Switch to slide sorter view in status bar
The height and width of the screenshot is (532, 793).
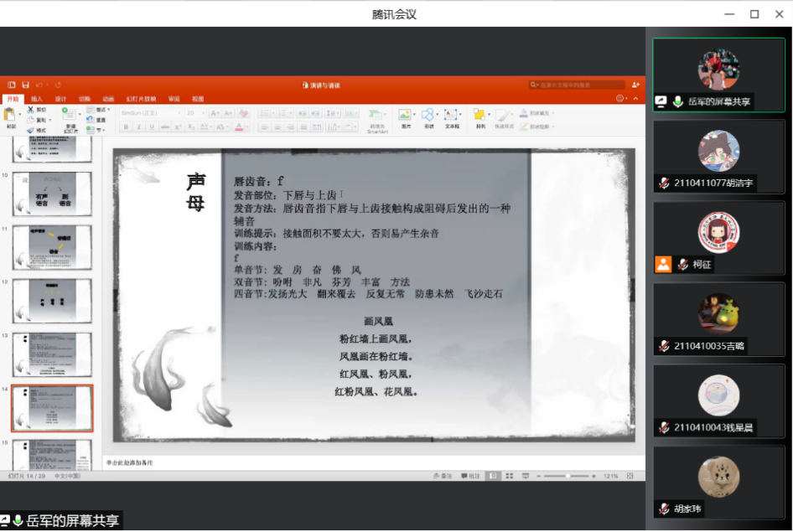pyautogui.click(x=507, y=476)
